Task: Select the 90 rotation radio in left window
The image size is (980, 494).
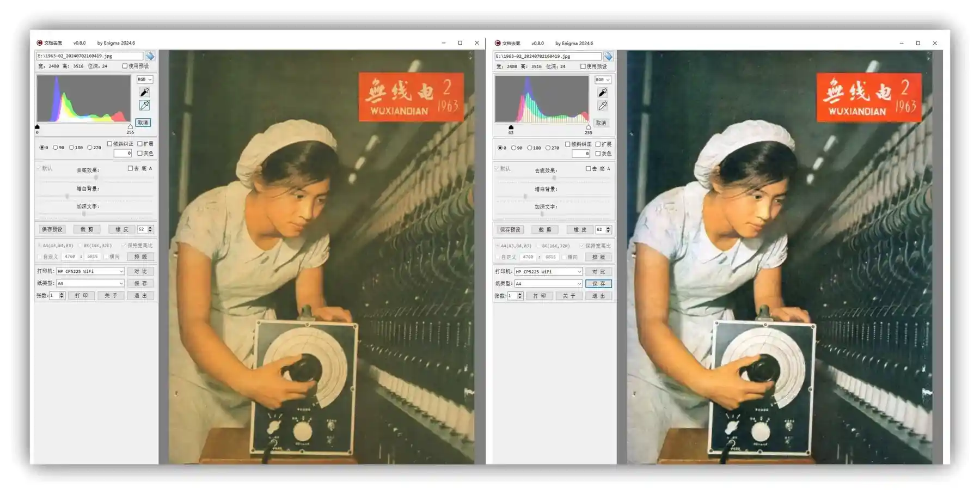Action: tap(56, 148)
